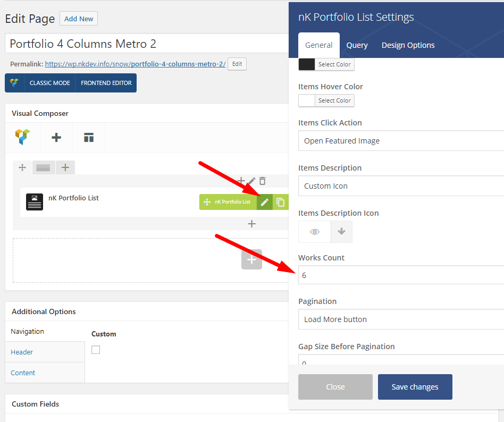This screenshot has height=422, width=504.
Task: Select the eye icon for Items Description Icon
Action: [x=313, y=231]
